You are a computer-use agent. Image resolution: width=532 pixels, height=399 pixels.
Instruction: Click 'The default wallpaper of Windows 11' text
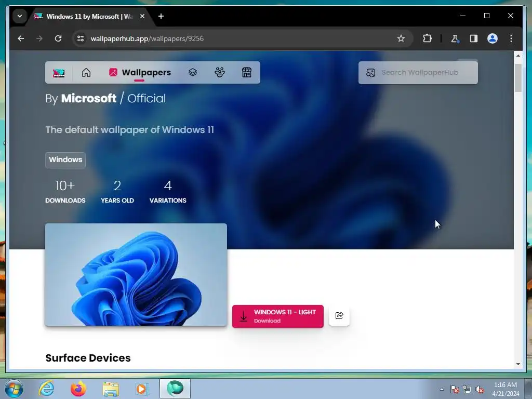pyautogui.click(x=129, y=129)
